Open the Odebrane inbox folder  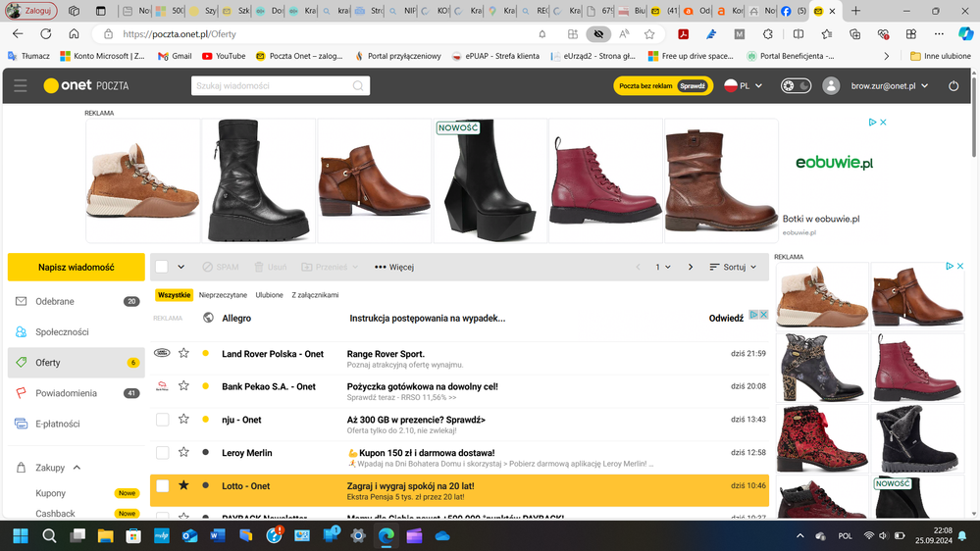click(x=55, y=302)
